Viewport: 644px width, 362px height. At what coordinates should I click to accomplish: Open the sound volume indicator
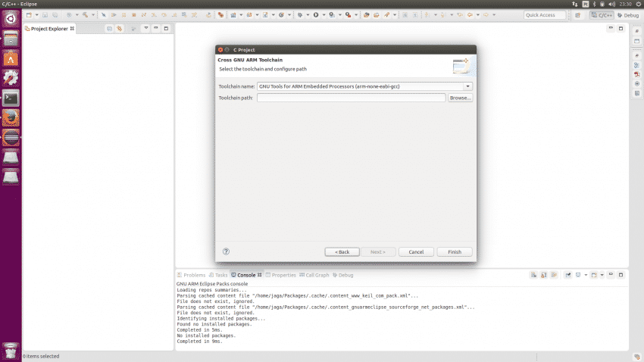click(611, 4)
